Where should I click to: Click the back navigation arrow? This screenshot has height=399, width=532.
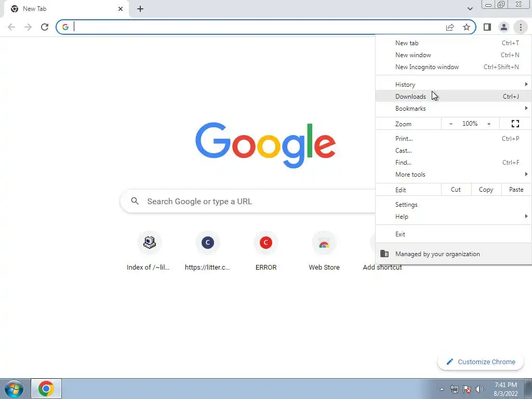(x=11, y=27)
